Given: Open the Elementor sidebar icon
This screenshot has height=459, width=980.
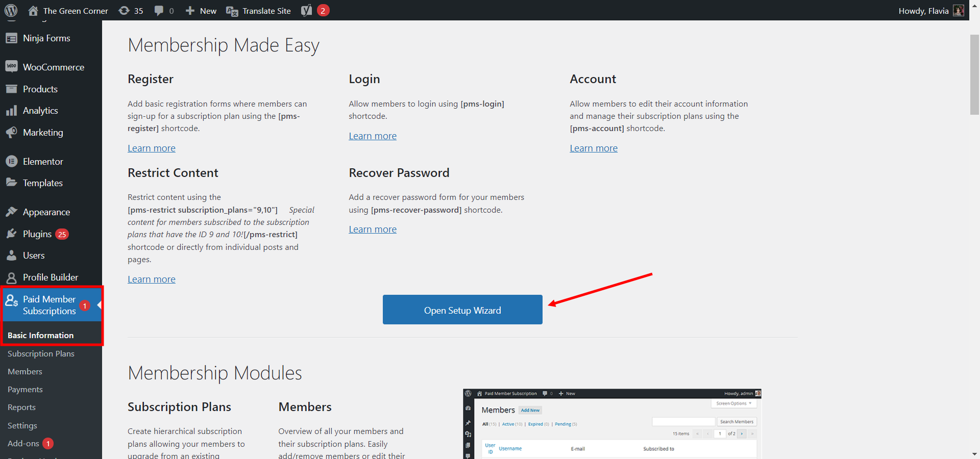Looking at the screenshot, I should [12, 162].
